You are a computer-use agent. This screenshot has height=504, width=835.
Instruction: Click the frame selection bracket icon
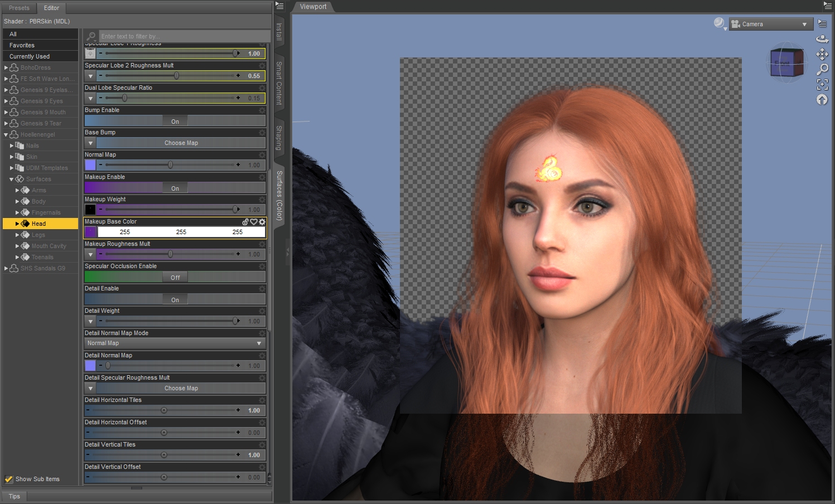point(822,84)
